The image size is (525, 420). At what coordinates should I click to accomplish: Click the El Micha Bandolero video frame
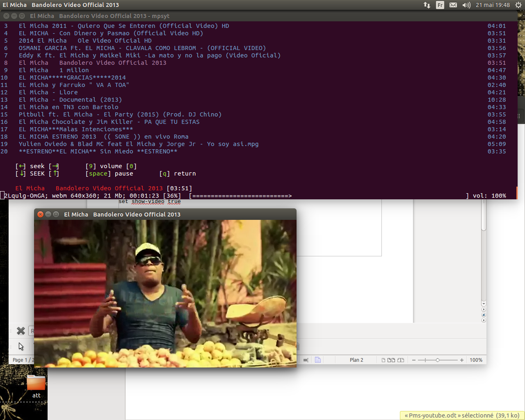(165, 293)
